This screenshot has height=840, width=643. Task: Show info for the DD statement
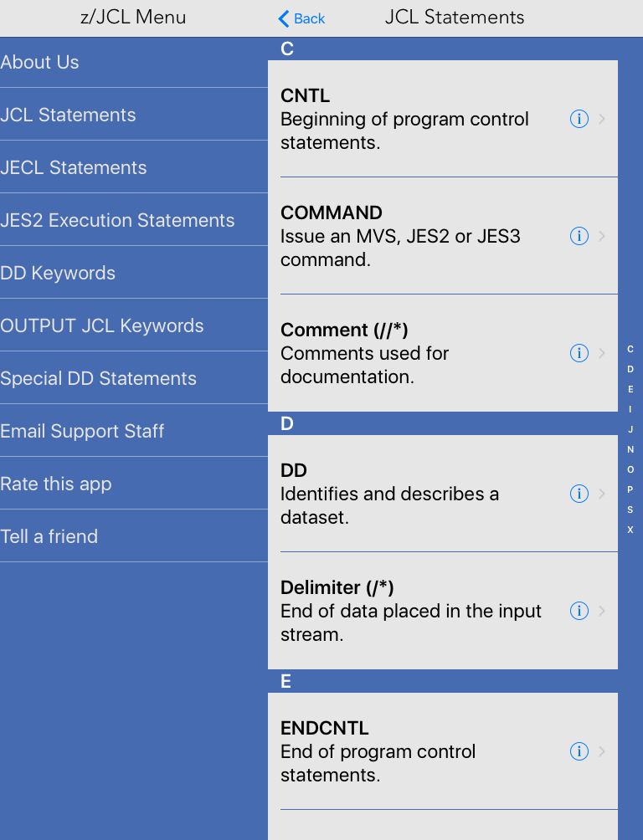(579, 494)
